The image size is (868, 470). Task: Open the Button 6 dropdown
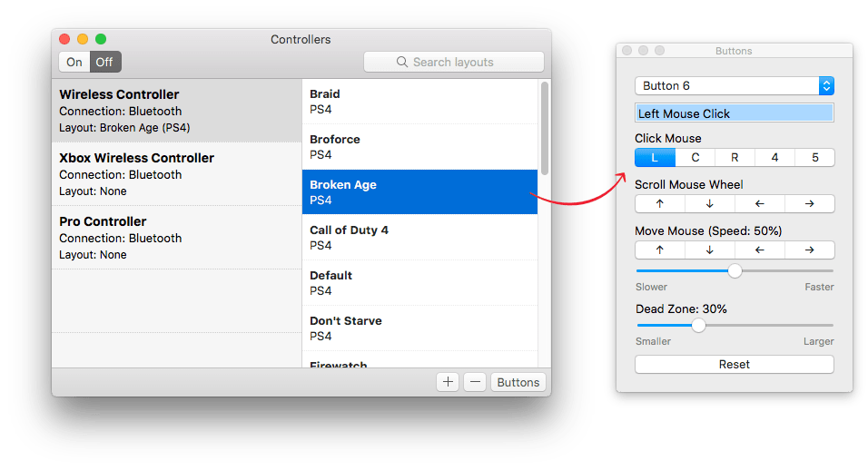[735, 85]
